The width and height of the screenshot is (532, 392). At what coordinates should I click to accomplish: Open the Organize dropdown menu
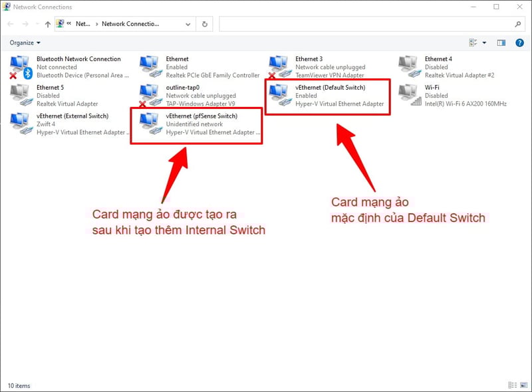pos(23,43)
